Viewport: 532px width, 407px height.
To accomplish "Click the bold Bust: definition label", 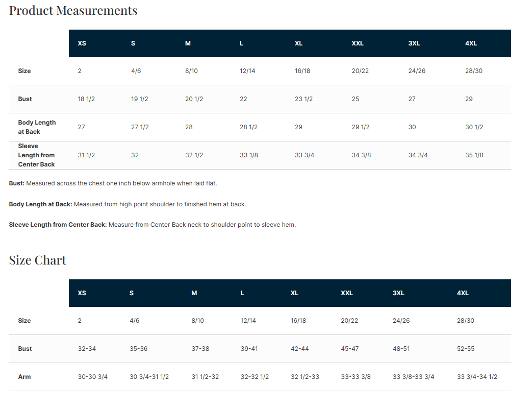I will coord(17,183).
